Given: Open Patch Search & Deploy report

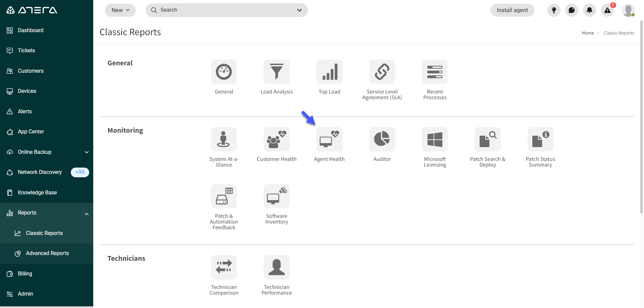Looking at the screenshot, I should click(x=488, y=139).
